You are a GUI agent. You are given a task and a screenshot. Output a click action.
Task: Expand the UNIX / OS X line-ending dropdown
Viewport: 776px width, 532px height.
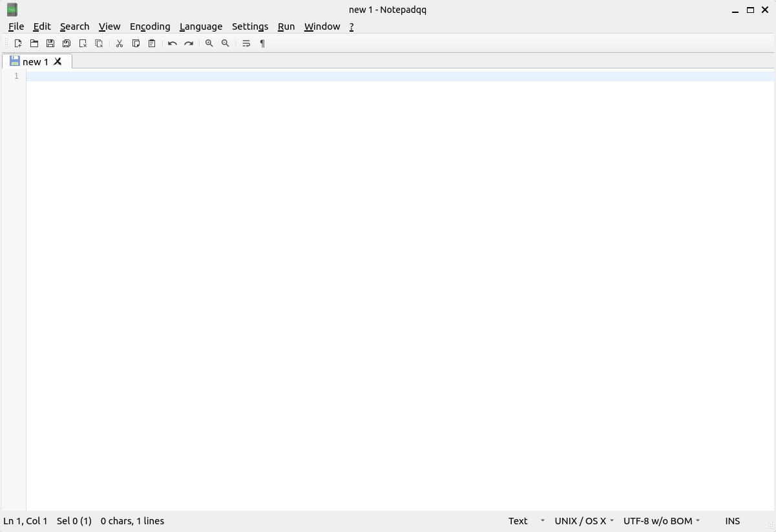tap(583, 521)
